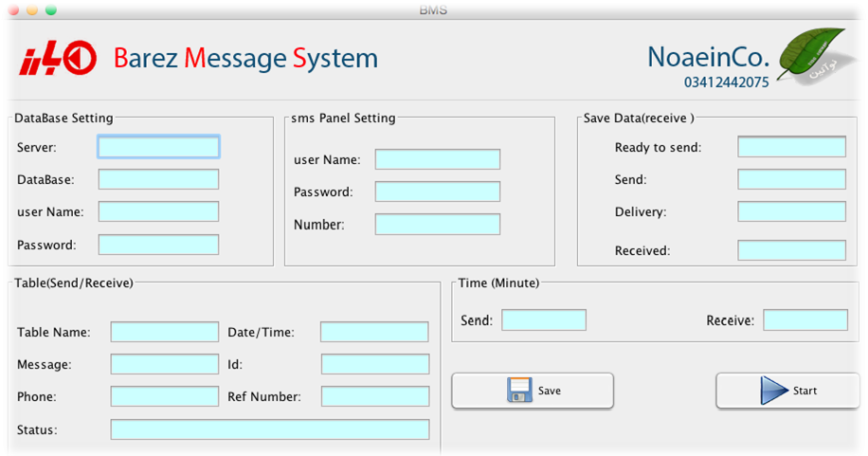This screenshot has height=456, width=868.
Task: Click the Start button label
Action: (x=805, y=391)
